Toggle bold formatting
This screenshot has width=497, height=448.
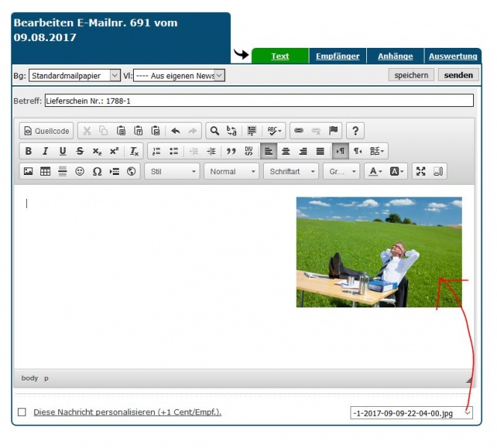[28, 151]
